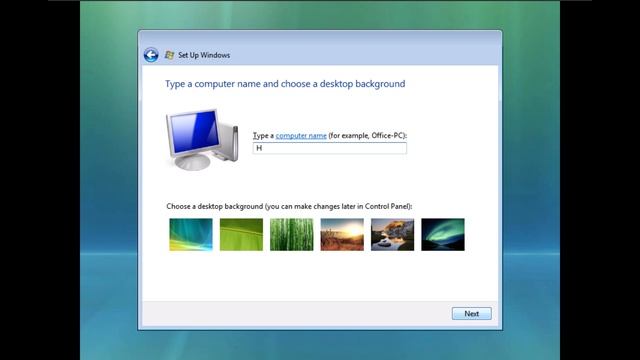The width and height of the screenshot is (640, 360).
Task: Select the sunset over grass field background
Action: tap(342, 234)
